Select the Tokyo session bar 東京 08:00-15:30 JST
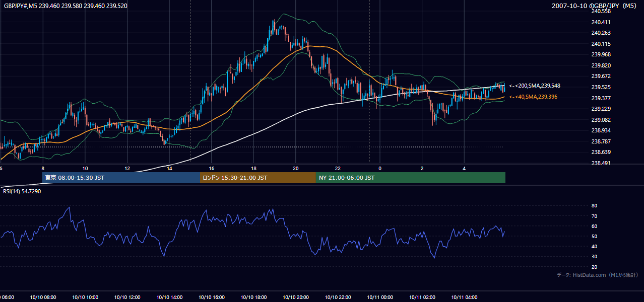Image resolution: width=644 pixels, height=302 pixels. pos(121,178)
